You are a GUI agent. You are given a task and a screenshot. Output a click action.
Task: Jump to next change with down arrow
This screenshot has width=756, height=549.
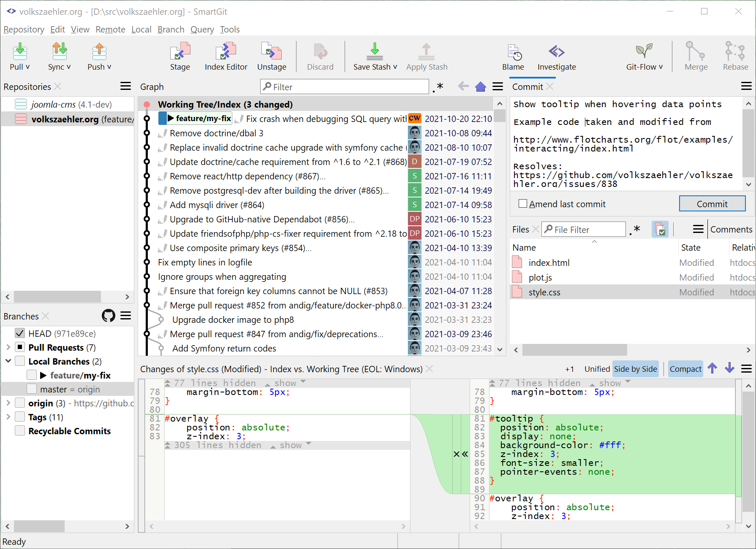[x=729, y=368]
